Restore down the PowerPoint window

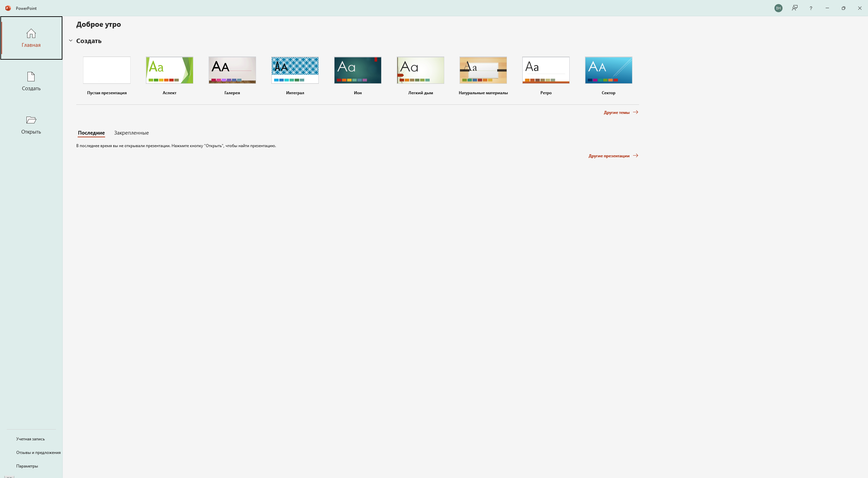pos(843,8)
